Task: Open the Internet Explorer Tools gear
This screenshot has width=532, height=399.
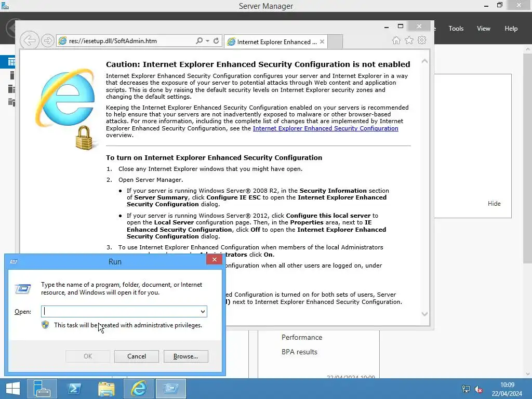Action: [x=422, y=41]
